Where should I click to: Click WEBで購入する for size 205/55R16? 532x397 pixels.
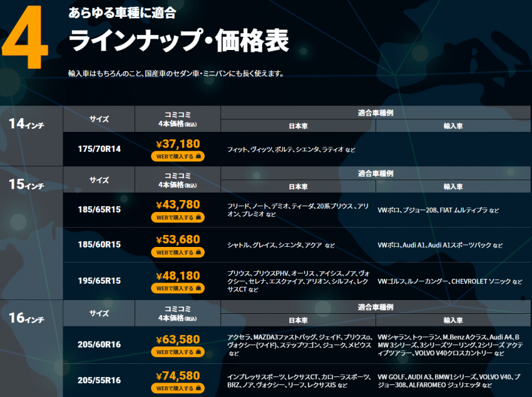click(176, 387)
